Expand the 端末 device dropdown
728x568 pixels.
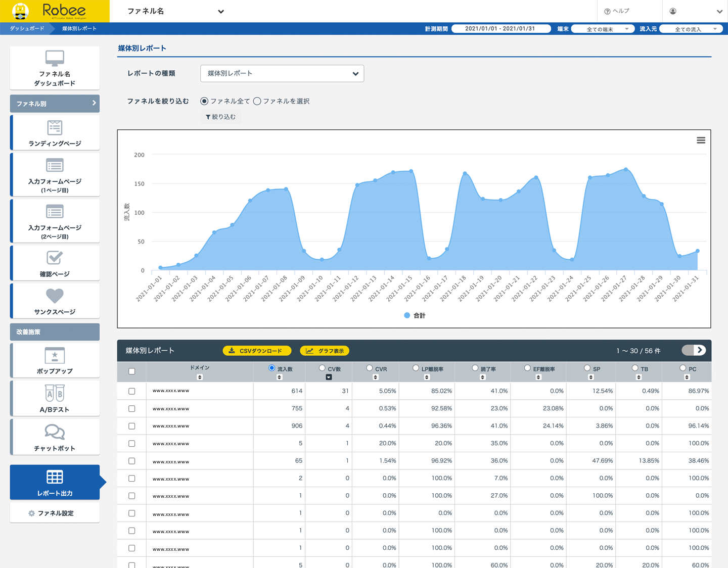pos(602,29)
